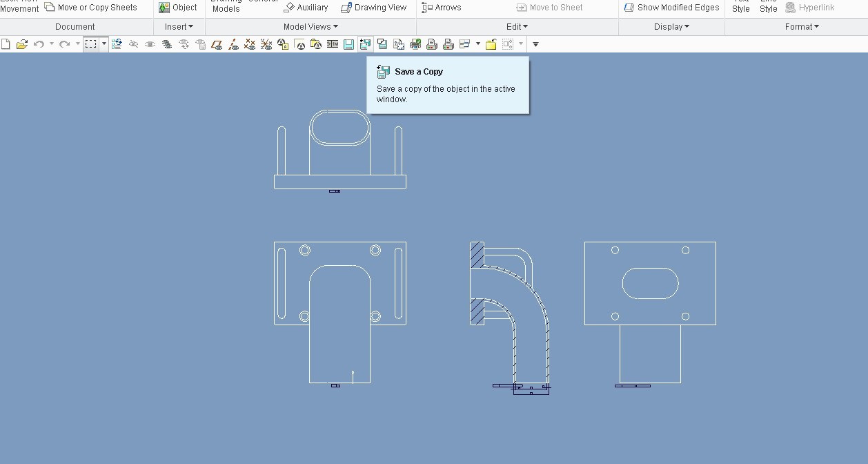
Task: Click the "Save a Copy" tooltip title
Action: click(x=419, y=72)
